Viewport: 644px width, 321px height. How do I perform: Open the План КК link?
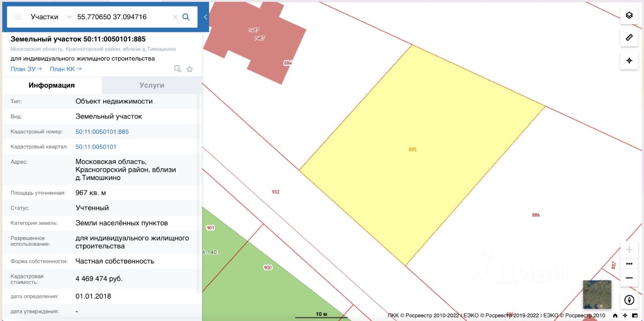(65, 69)
